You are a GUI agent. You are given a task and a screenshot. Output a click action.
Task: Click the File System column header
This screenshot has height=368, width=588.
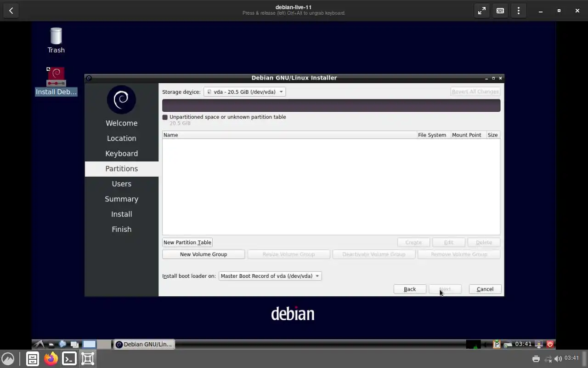[433, 135]
